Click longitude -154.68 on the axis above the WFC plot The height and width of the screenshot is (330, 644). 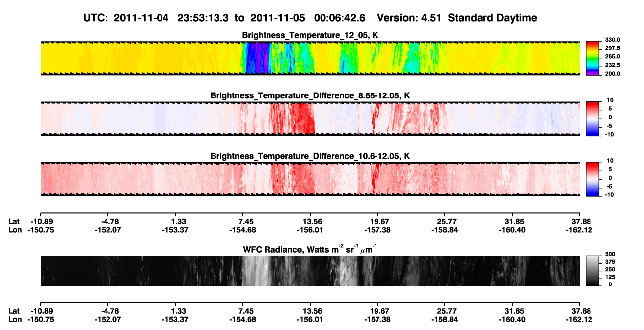(x=243, y=230)
